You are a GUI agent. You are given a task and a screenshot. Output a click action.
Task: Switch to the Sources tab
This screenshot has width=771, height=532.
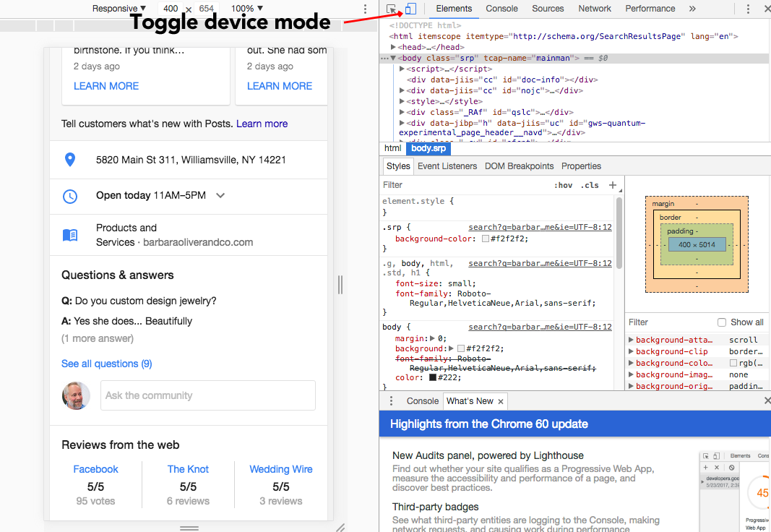(548, 9)
